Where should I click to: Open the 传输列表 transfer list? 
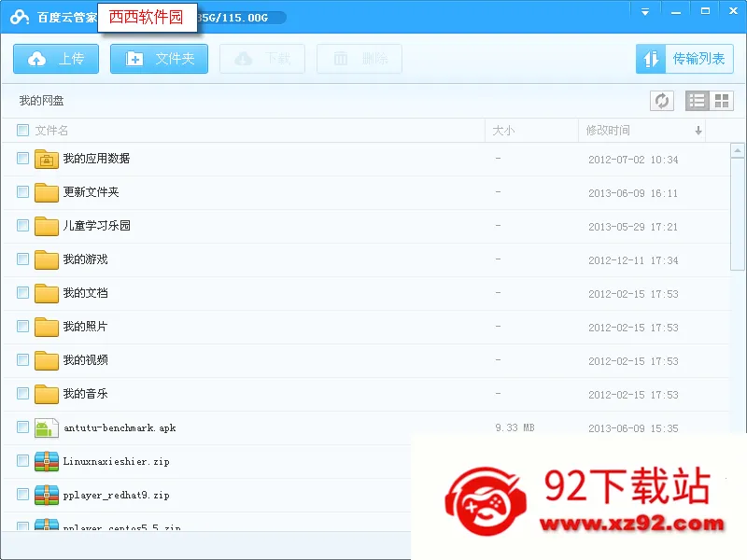(684, 59)
